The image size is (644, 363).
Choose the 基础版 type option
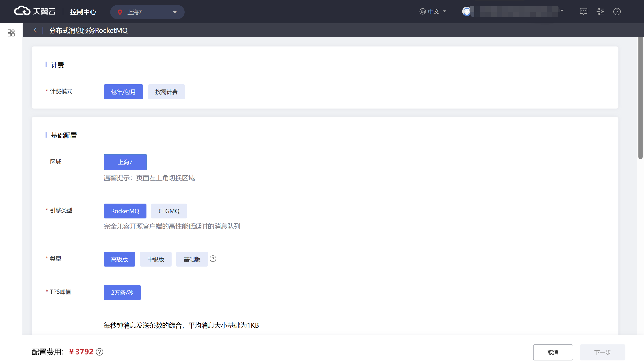click(x=192, y=259)
